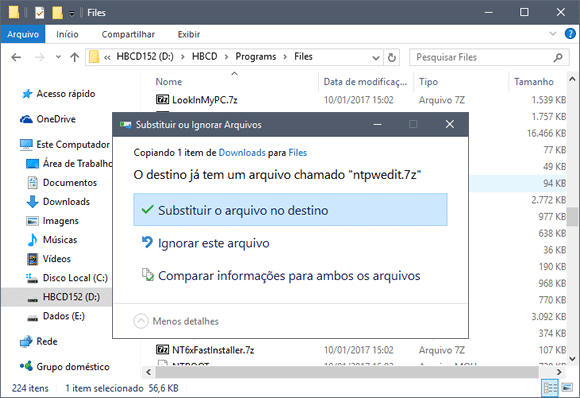Click the file list scroll down arrow
The image size is (580, 398).
click(x=572, y=358)
